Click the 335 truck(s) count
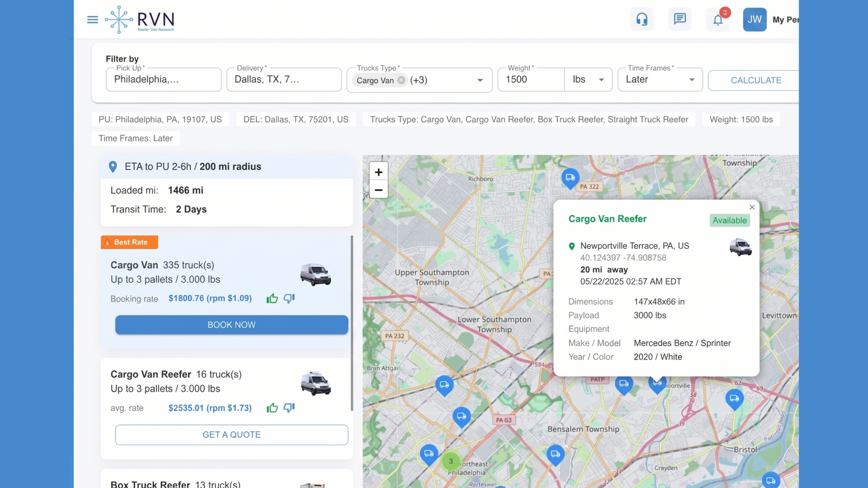 tap(189, 265)
